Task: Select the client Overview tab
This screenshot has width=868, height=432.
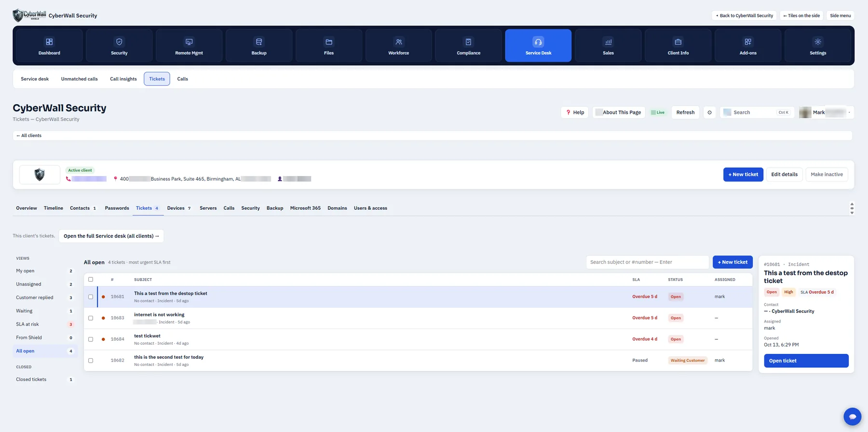Action: click(x=27, y=208)
